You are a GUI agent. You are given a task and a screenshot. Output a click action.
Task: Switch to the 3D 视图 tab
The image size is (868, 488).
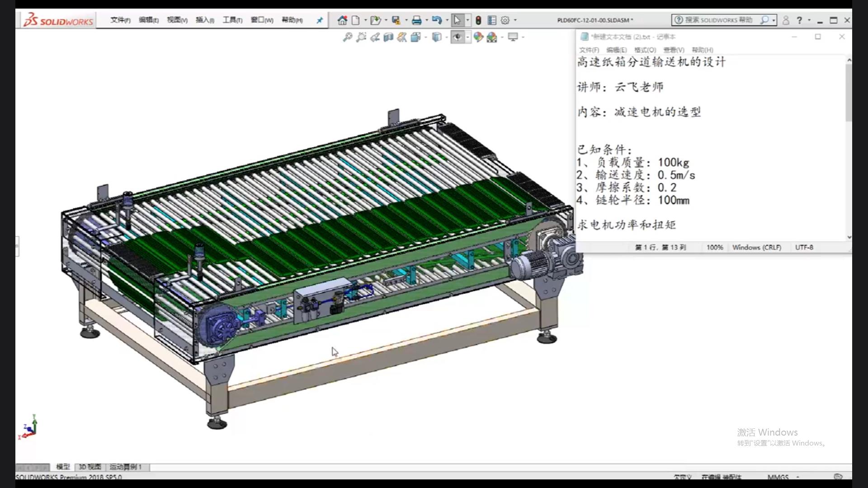point(90,467)
